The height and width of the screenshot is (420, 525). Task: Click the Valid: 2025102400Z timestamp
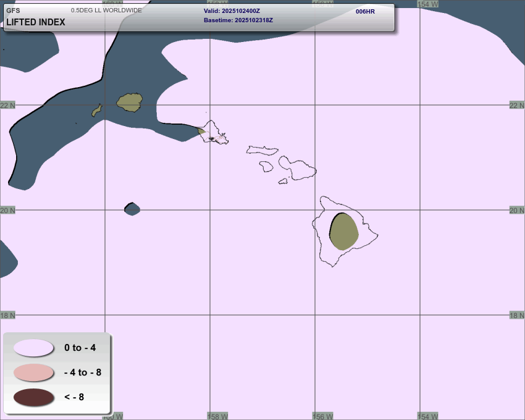tap(232, 11)
